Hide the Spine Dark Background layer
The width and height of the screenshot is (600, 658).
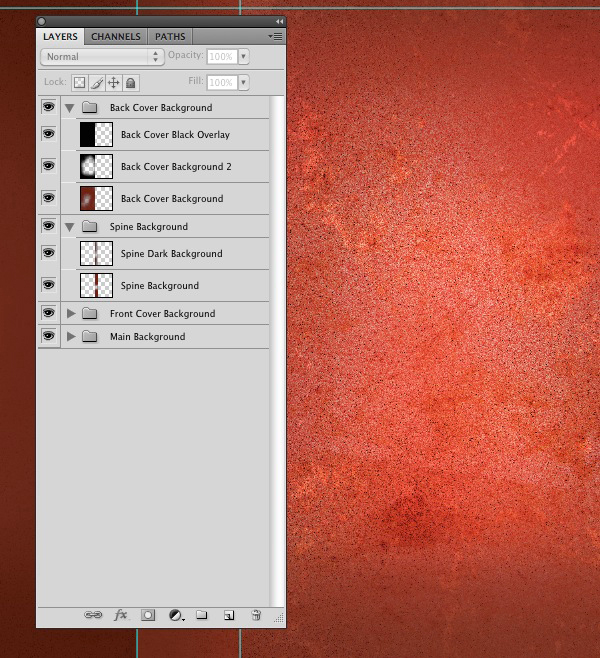[49, 253]
